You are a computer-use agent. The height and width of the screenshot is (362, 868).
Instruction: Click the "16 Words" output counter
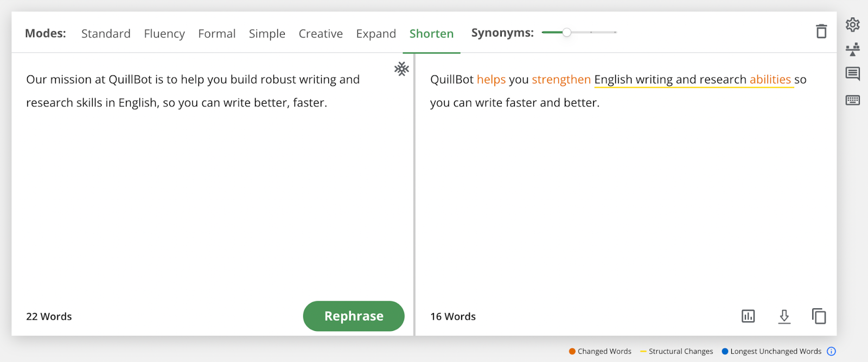click(453, 316)
